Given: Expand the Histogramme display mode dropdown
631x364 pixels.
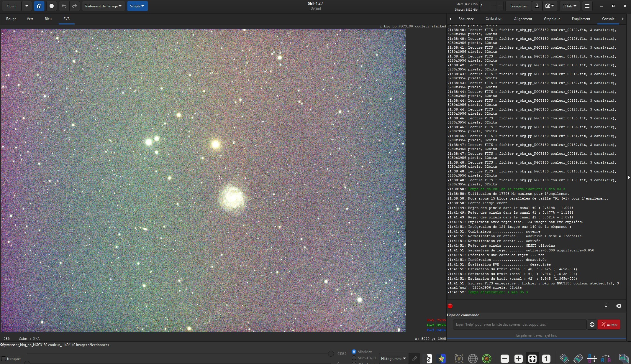Looking at the screenshot, I should pos(394,358).
